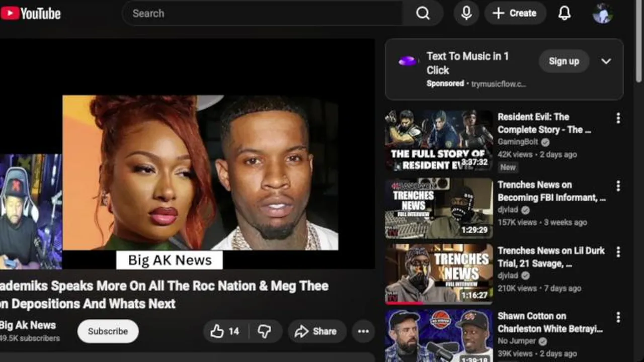Subscribe to Big Ak News

[x=108, y=331]
